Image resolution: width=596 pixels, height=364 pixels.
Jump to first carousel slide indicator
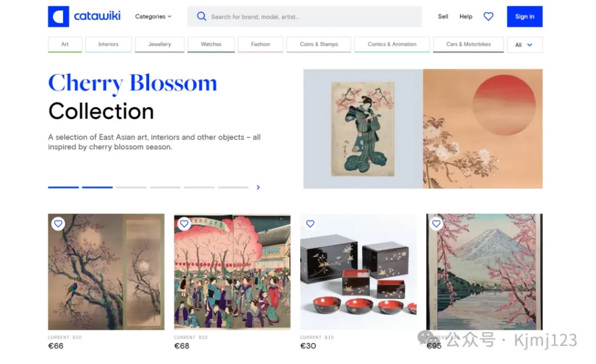coord(63,187)
